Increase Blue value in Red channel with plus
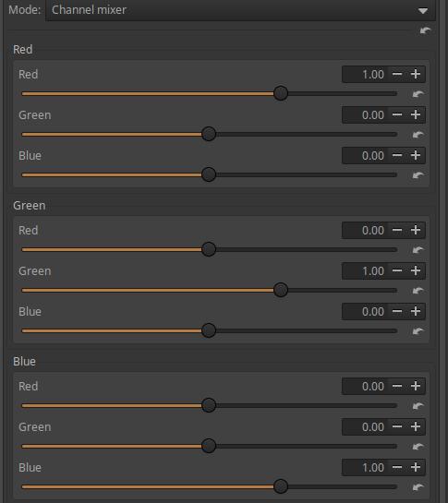The height and width of the screenshot is (503, 448). pyautogui.click(x=416, y=156)
